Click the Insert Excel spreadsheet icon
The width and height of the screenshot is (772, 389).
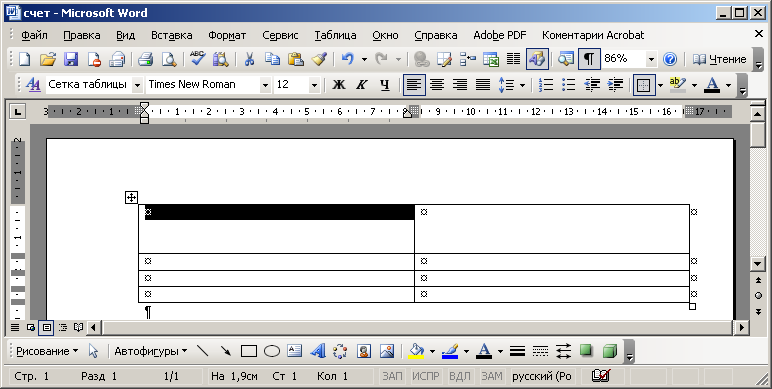tap(491, 59)
